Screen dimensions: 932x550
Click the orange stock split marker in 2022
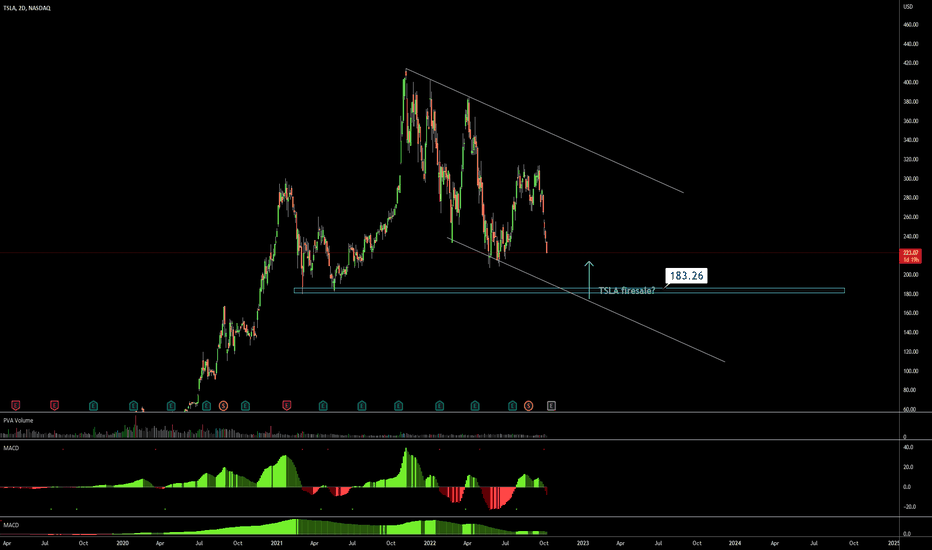pyautogui.click(x=528, y=406)
